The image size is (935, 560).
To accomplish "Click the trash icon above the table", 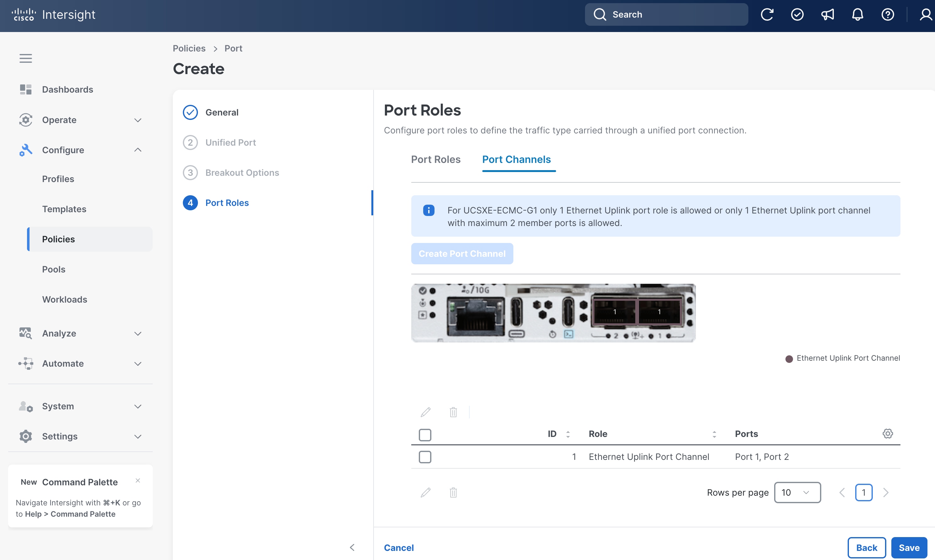I will 454,412.
